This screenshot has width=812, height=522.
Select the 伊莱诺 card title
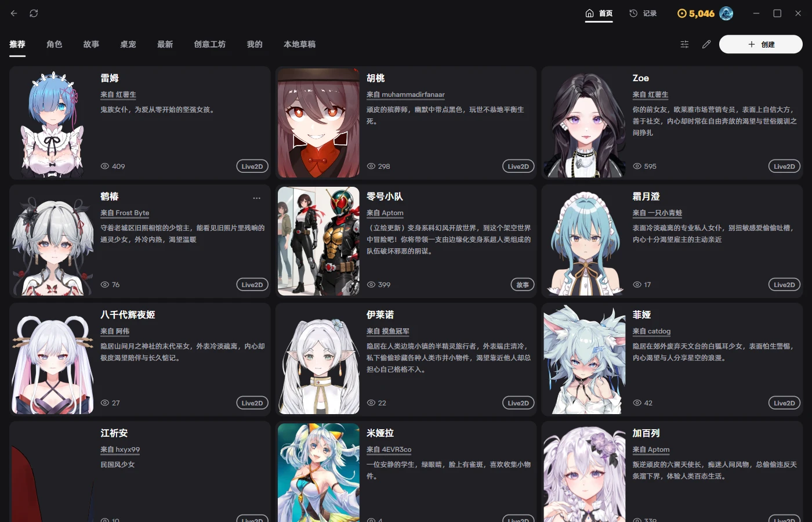pos(380,315)
